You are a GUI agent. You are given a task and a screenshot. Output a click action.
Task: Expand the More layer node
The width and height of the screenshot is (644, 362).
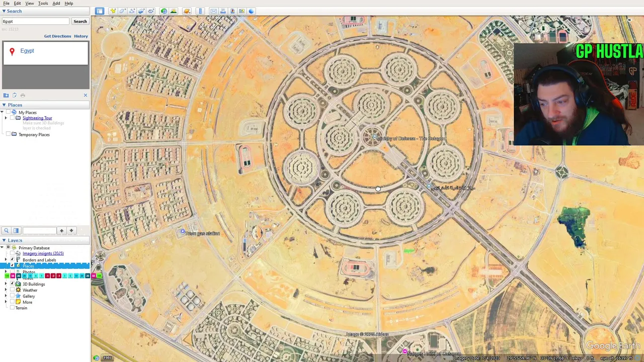[x=6, y=302]
